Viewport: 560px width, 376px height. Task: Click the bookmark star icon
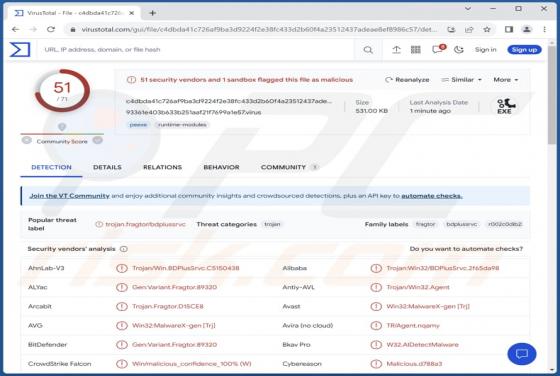[486, 29]
